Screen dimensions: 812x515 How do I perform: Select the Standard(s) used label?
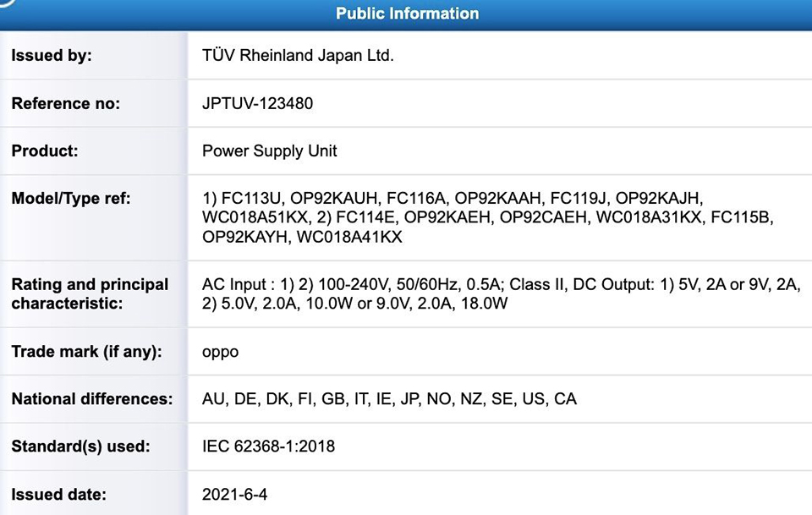point(81,447)
